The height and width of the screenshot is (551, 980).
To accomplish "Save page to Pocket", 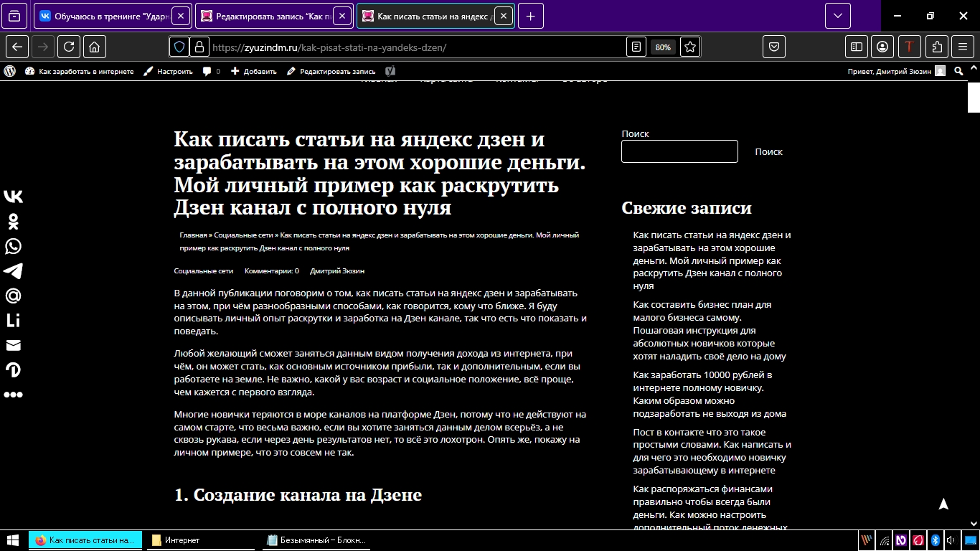I will (x=774, y=47).
